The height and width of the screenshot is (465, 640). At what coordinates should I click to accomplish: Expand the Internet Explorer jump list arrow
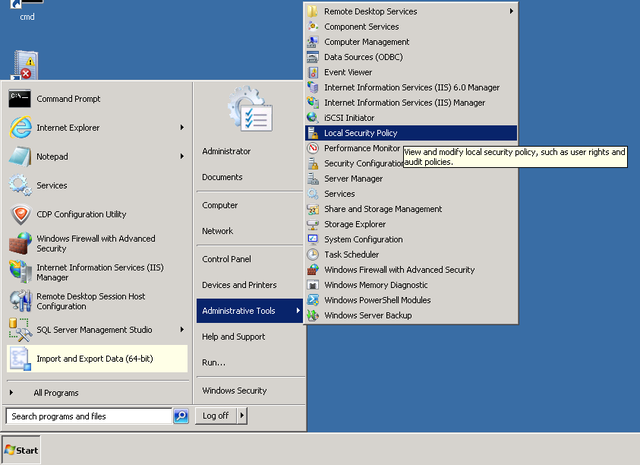pyautogui.click(x=181, y=128)
